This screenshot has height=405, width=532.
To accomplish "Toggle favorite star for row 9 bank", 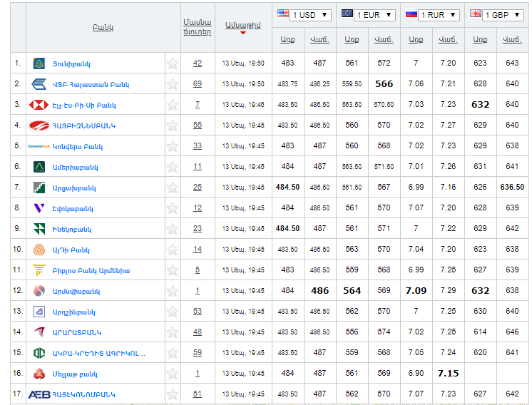I will [173, 229].
